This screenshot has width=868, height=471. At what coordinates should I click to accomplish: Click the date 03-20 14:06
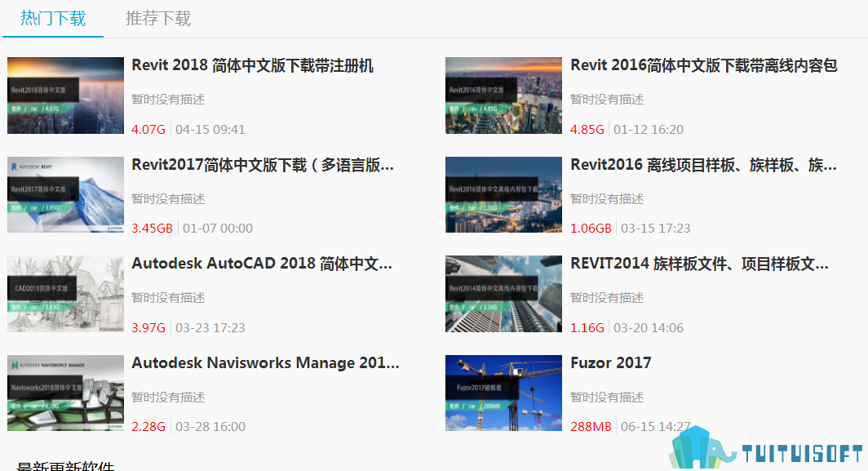[x=649, y=328]
